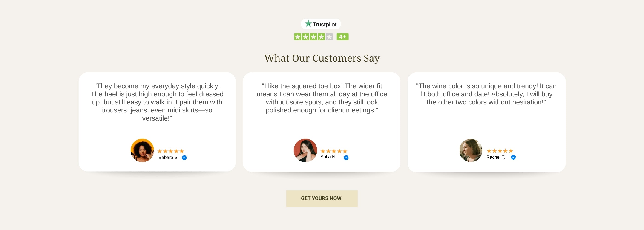Image resolution: width=644 pixels, height=230 pixels.
Task: Select the squared toe box review text
Action: point(322,98)
